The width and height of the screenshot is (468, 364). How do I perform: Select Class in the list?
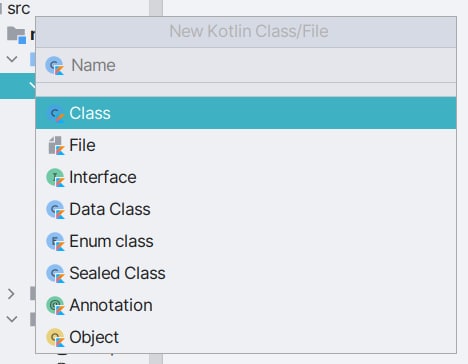246,113
